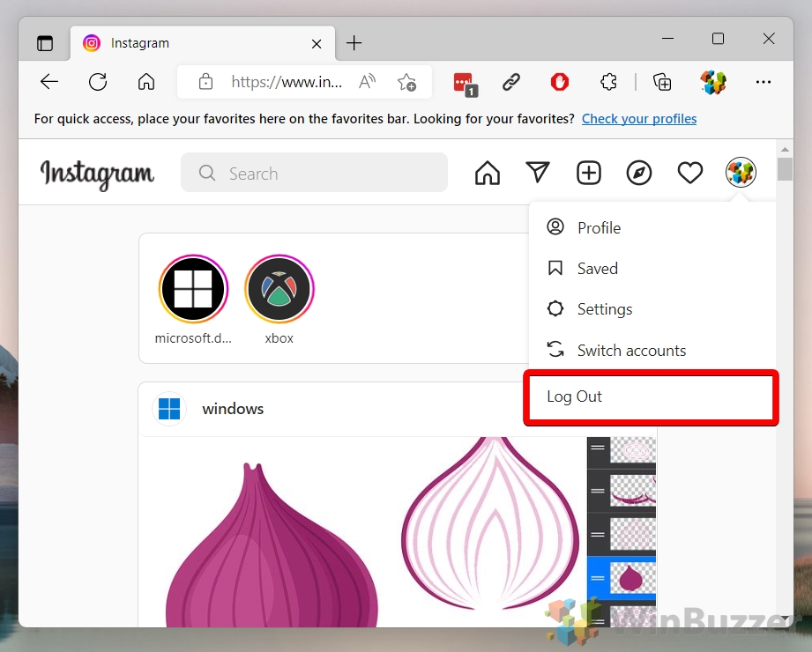Choose Profile from account menu
812x652 pixels.
(652, 227)
